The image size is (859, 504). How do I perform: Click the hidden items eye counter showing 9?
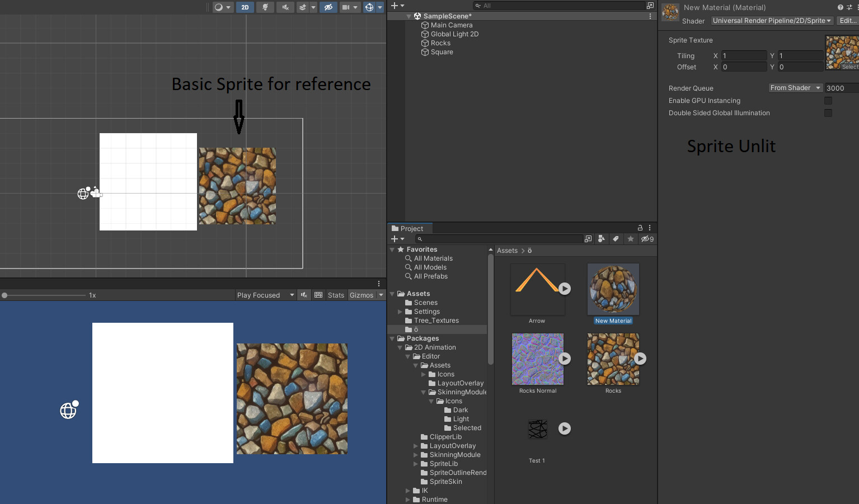pyautogui.click(x=646, y=239)
